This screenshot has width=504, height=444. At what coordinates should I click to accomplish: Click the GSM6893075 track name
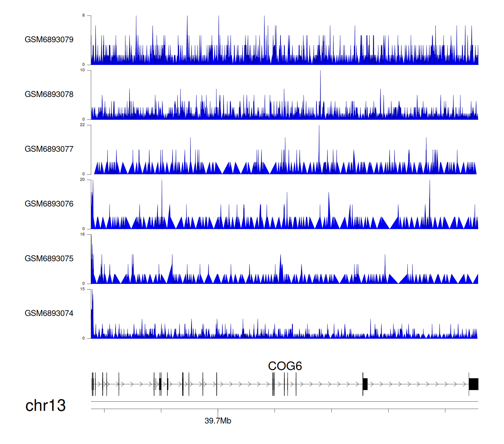(x=49, y=259)
